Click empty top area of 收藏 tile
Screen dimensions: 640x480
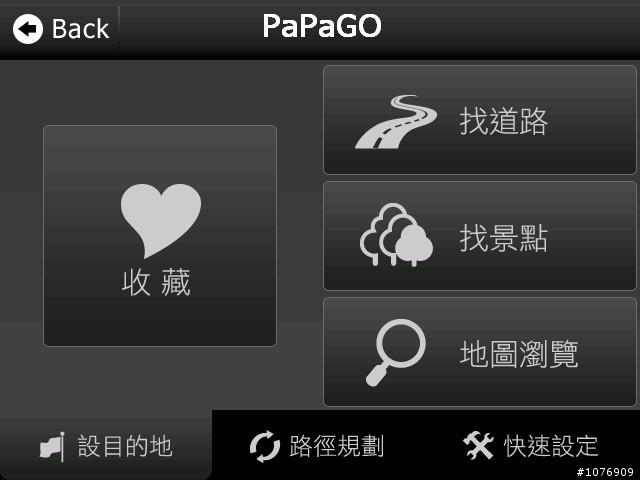coord(160,153)
